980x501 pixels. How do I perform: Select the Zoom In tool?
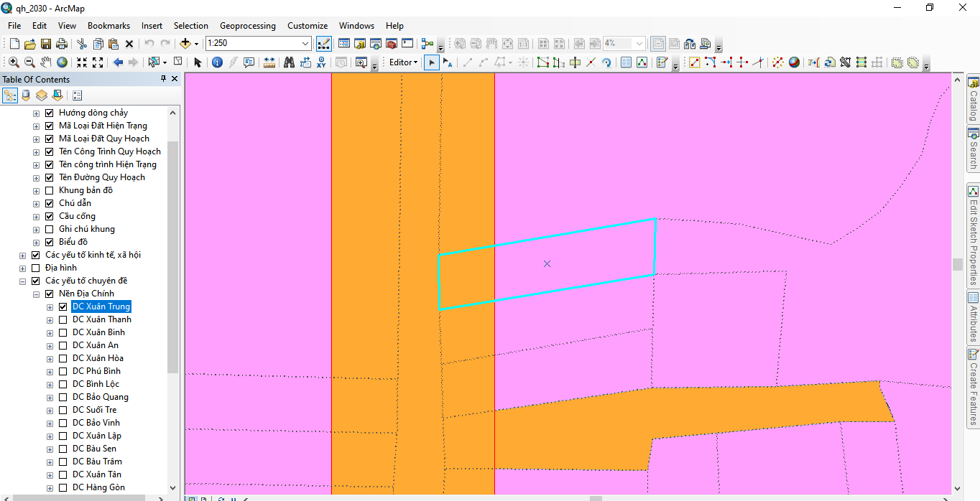pos(14,62)
